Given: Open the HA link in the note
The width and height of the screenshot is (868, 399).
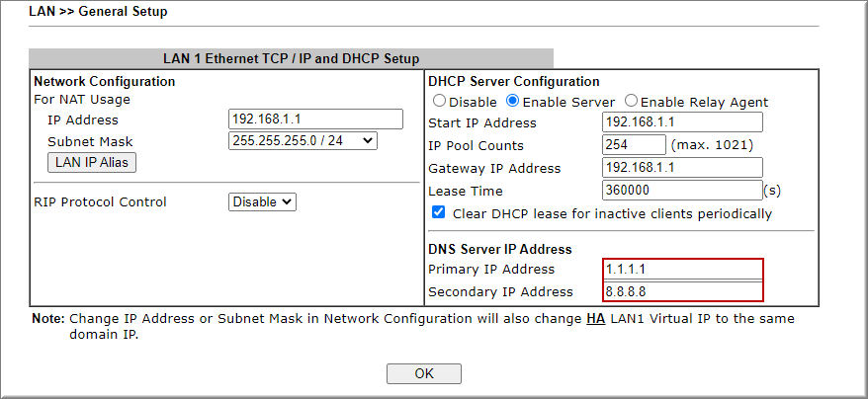Looking at the screenshot, I should coord(595,319).
